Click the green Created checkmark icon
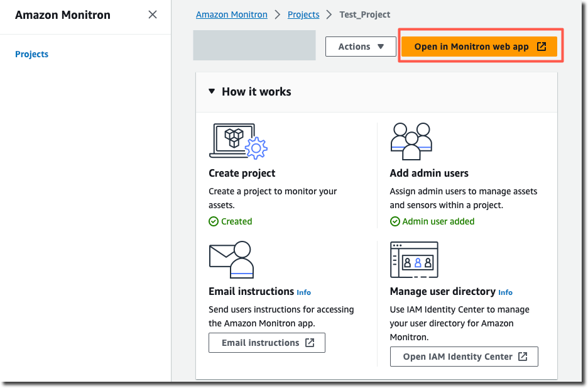This screenshot has height=388, width=588. (213, 221)
